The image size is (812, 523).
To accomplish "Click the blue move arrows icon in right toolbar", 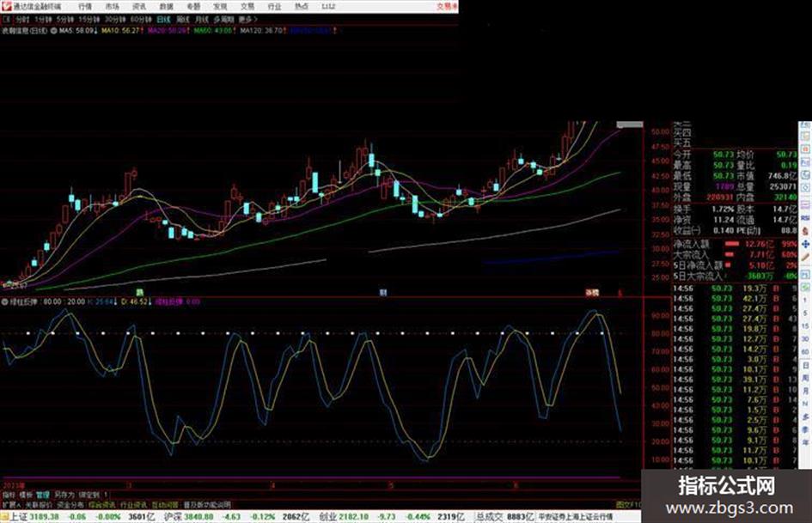I will [805, 244].
